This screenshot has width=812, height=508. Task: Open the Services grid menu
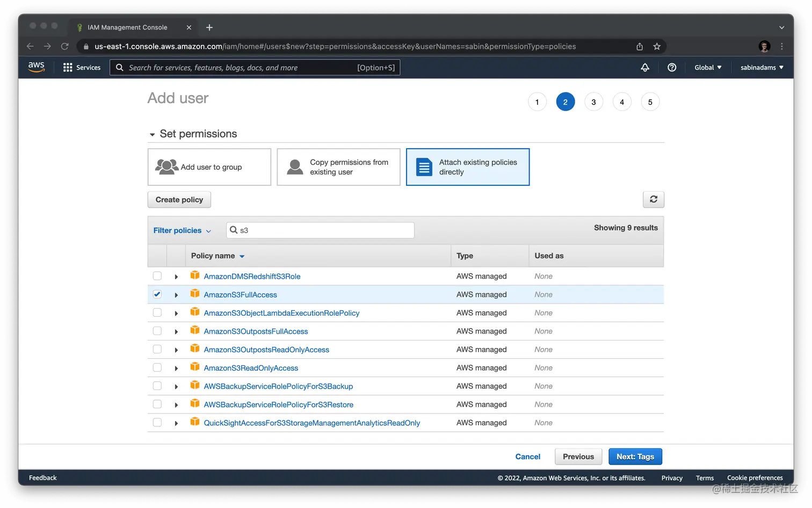click(67, 67)
